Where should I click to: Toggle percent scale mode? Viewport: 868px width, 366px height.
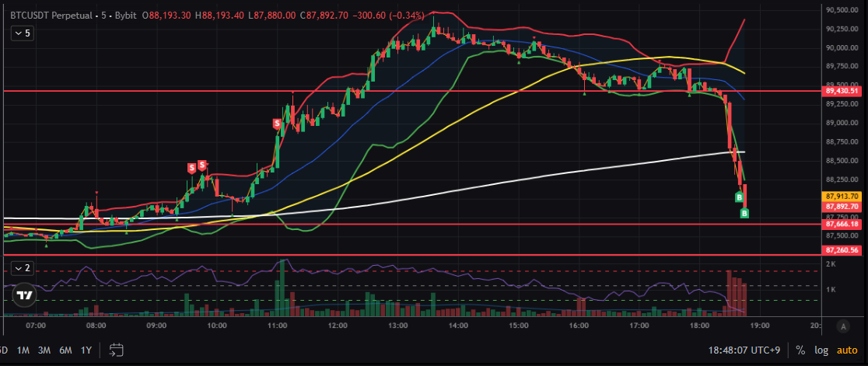coord(800,350)
